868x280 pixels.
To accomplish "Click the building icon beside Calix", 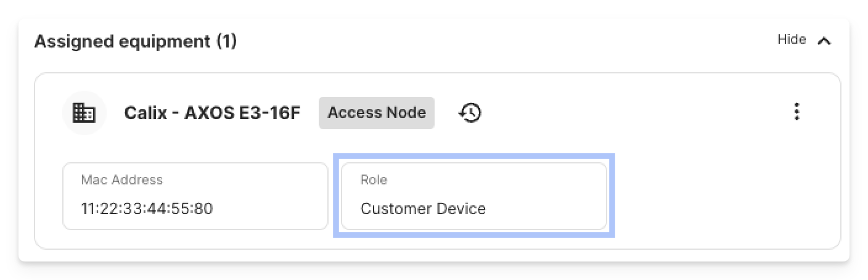I will [84, 113].
